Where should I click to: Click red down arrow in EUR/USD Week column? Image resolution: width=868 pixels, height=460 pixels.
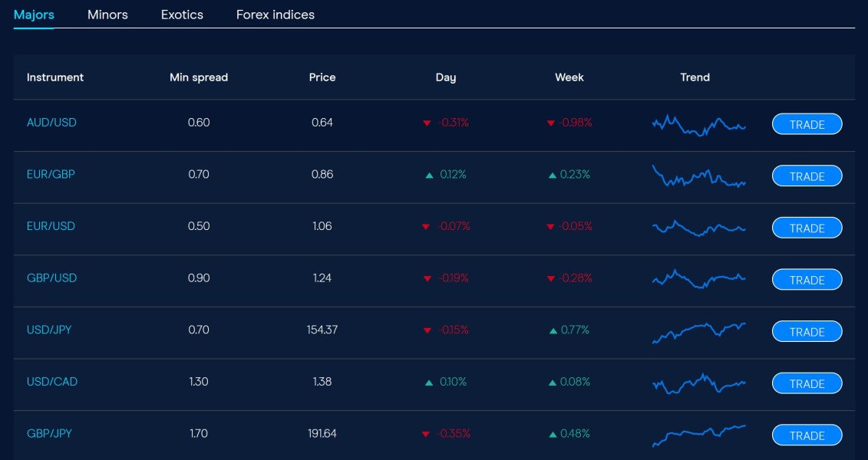550,227
